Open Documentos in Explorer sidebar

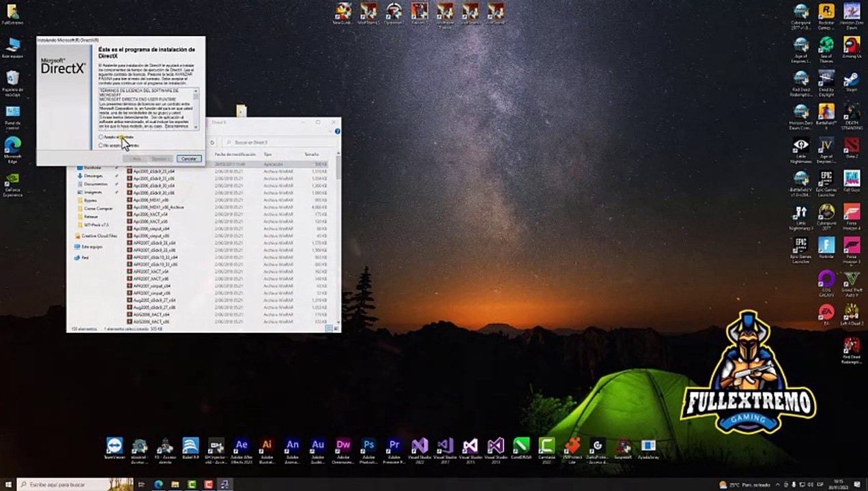[96, 184]
